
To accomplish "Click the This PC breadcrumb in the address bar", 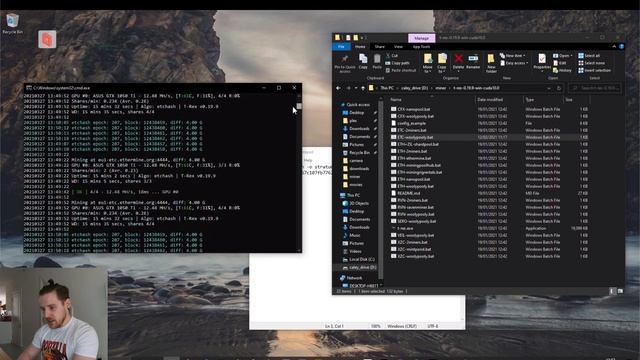I will click(387, 88).
